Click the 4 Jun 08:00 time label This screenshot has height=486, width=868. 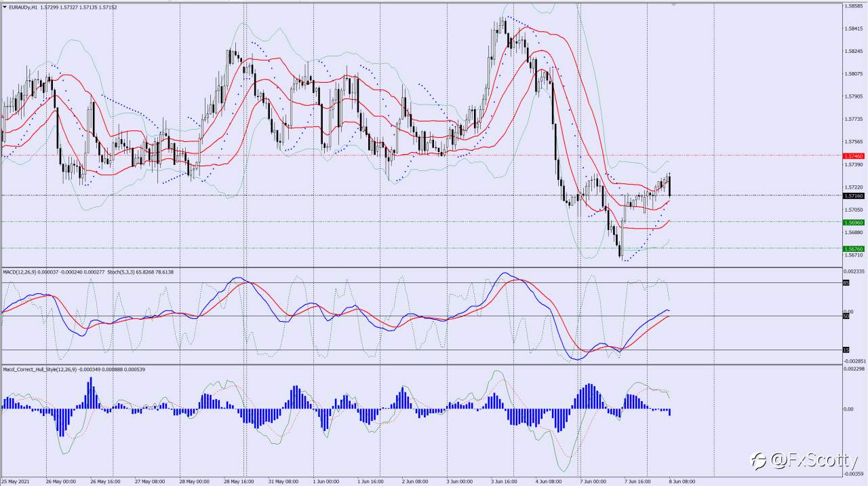[550, 482]
